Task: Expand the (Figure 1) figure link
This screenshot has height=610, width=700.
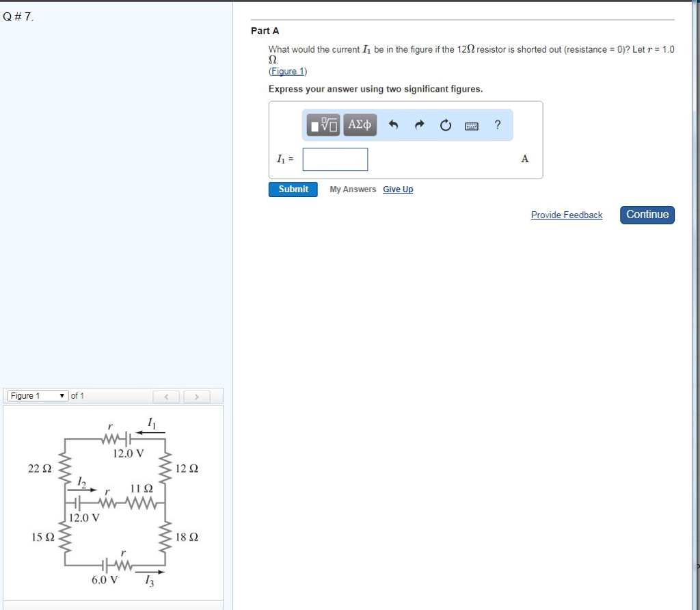Action: [x=287, y=70]
